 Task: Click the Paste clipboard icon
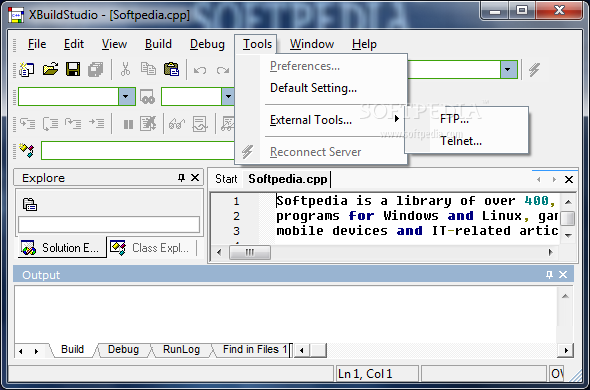pyautogui.click(x=172, y=69)
